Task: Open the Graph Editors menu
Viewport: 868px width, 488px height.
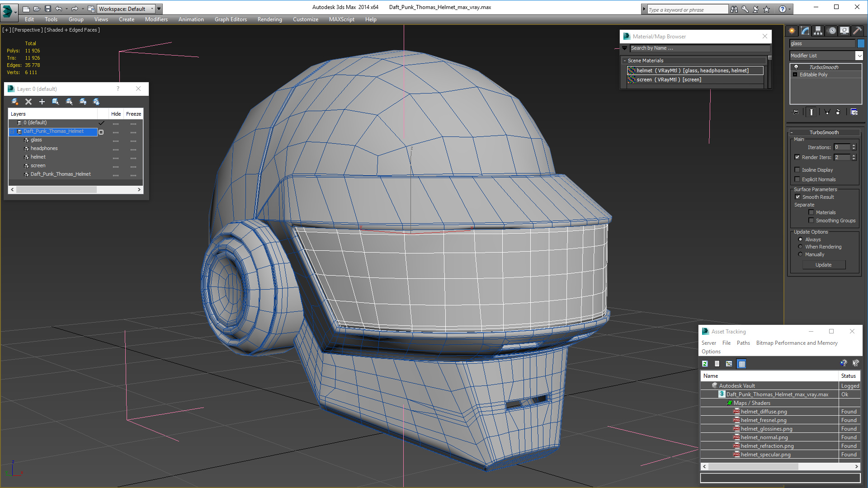Action: point(231,19)
